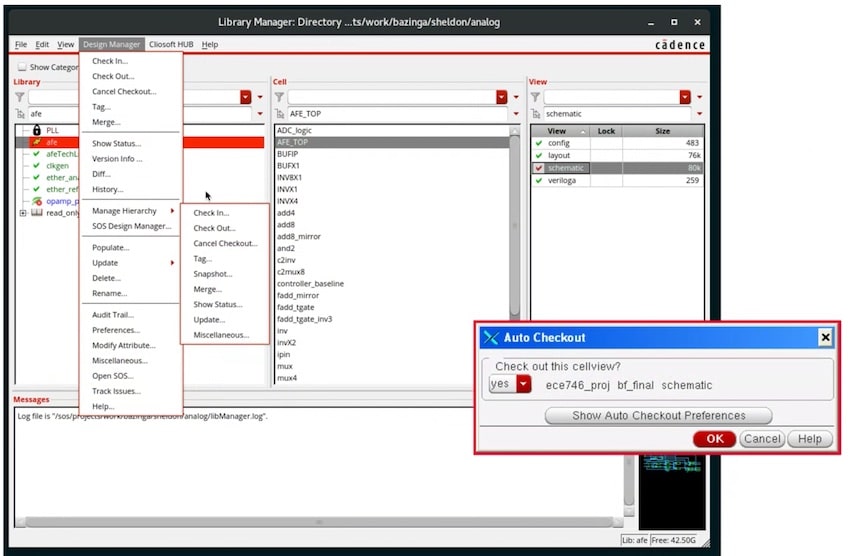Select Audit Trail menu entry

[113, 315]
